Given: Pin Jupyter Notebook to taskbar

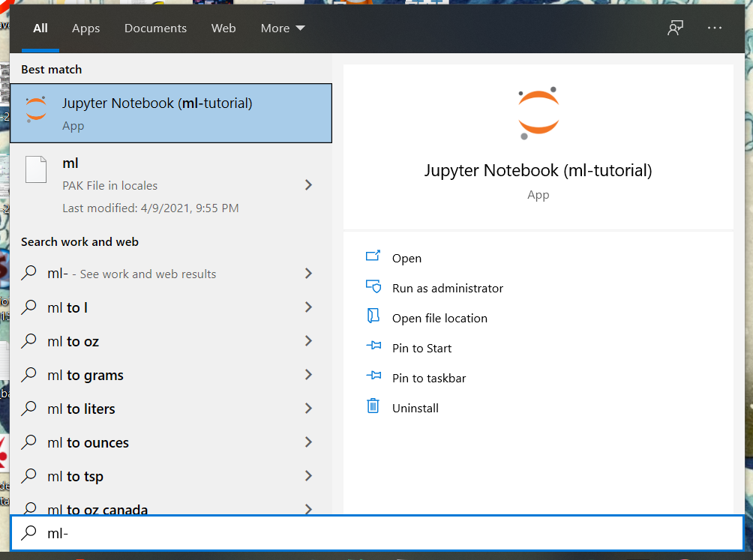Looking at the screenshot, I should (x=429, y=378).
